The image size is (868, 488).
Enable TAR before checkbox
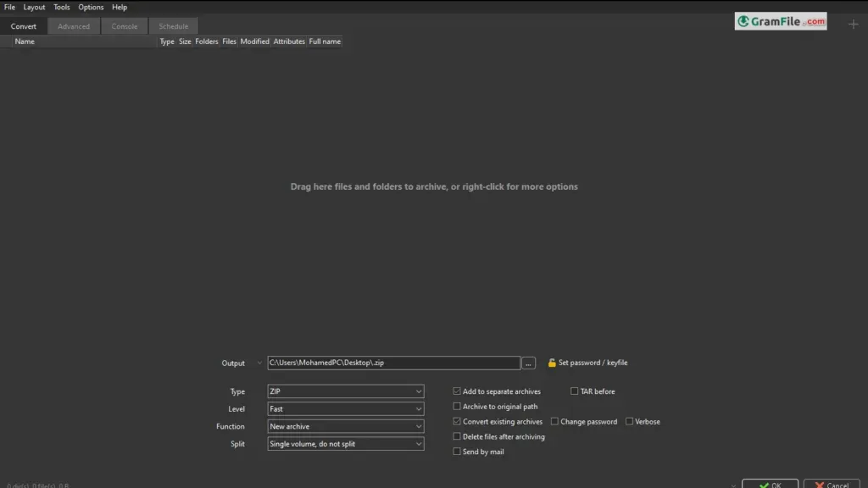[x=574, y=391]
